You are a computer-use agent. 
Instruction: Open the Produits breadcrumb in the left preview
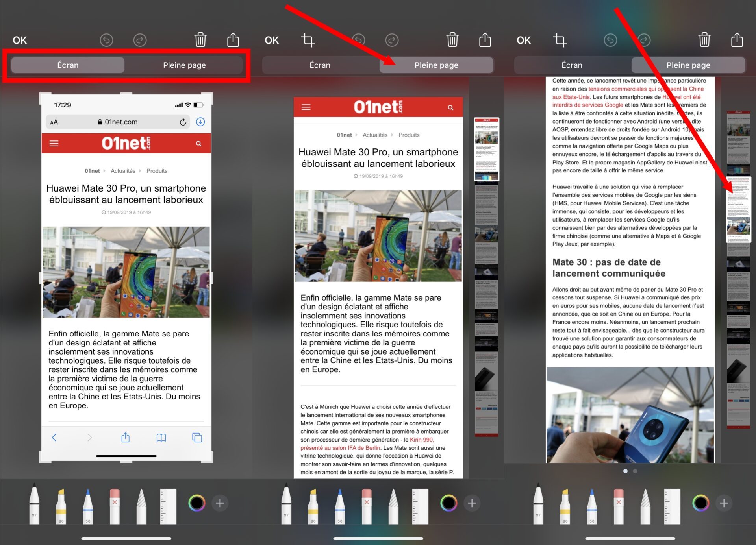pos(157,171)
